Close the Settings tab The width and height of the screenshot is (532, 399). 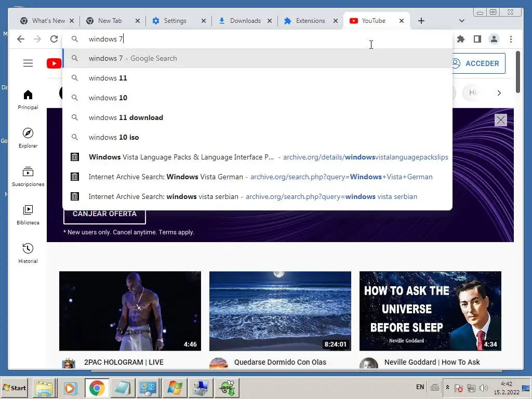[x=204, y=21]
